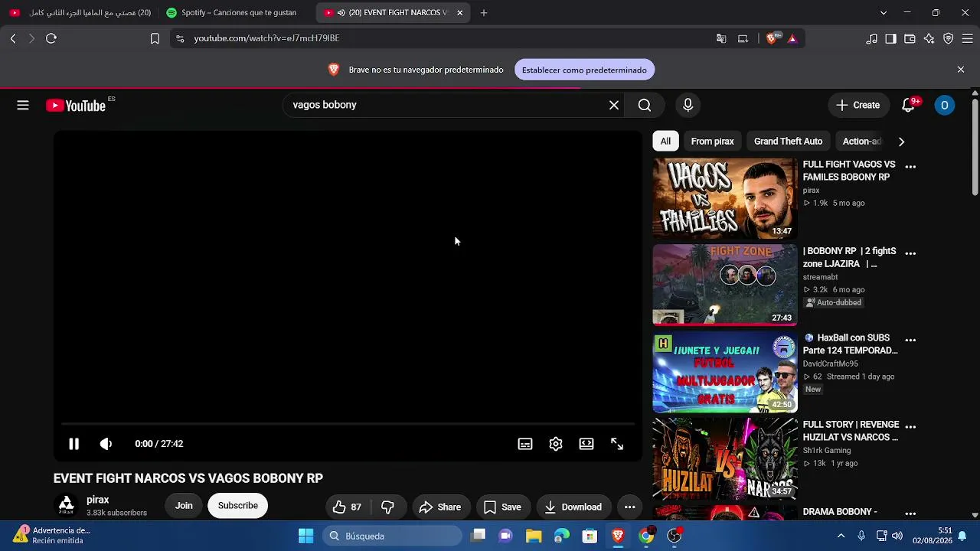Open more actions below the video

(629, 507)
